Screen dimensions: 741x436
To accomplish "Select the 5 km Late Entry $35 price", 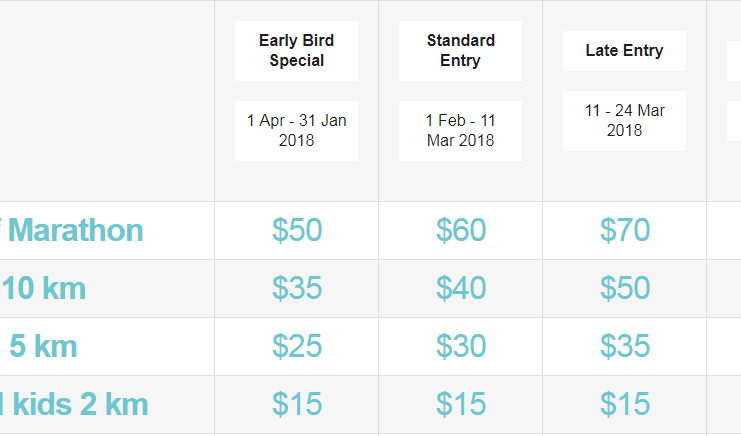I will pyautogui.click(x=625, y=347).
